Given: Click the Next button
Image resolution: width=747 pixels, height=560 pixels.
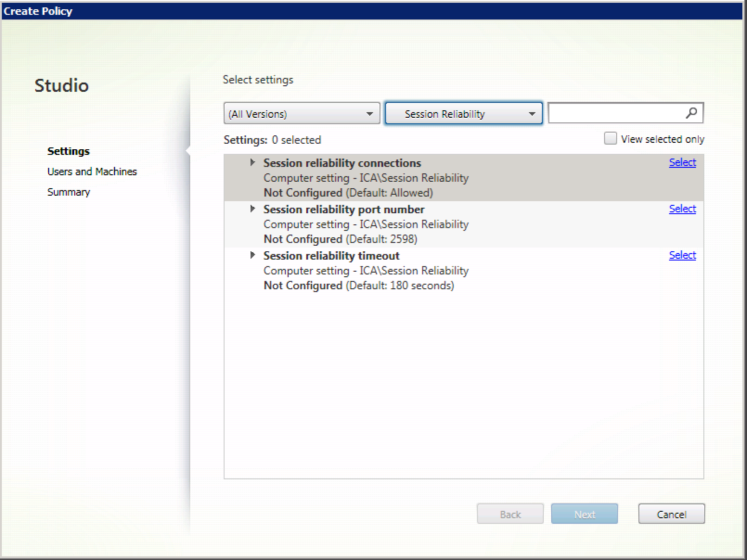Looking at the screenshot, I should click(x=584, y=514).
